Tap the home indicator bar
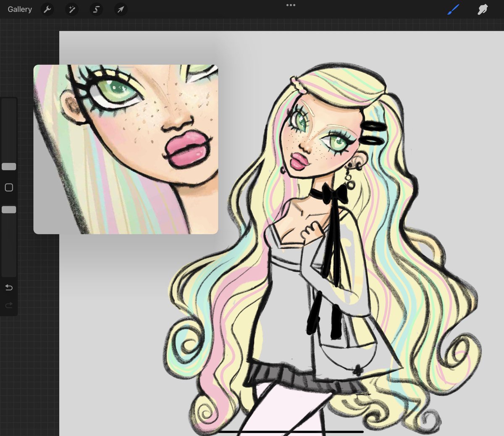 tap(291, 431)
